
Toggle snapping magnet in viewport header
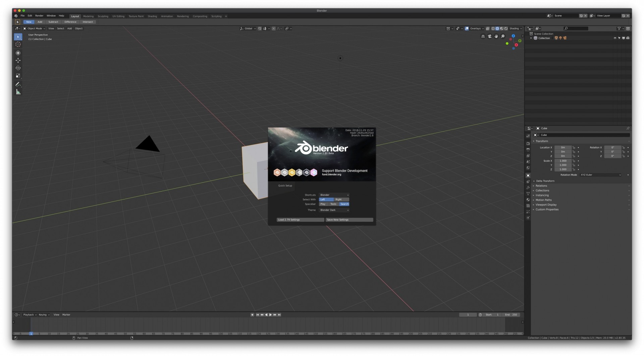click(260, 29)
